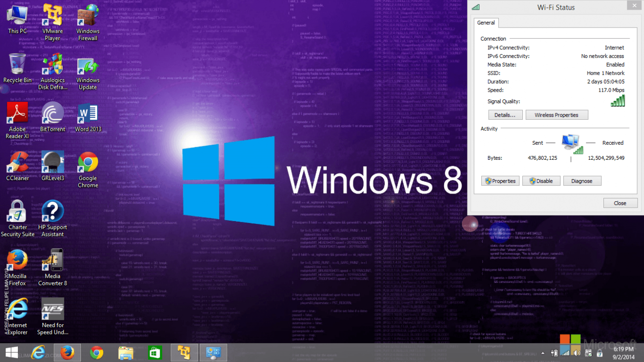Select the General tab in Wi-Fi Status

pos(486,23)
